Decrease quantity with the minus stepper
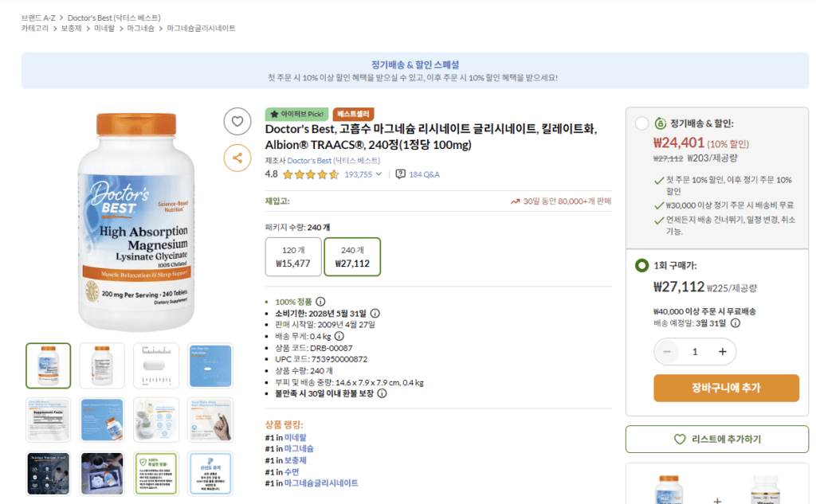The image size is (816, 504). pos(667,351)
